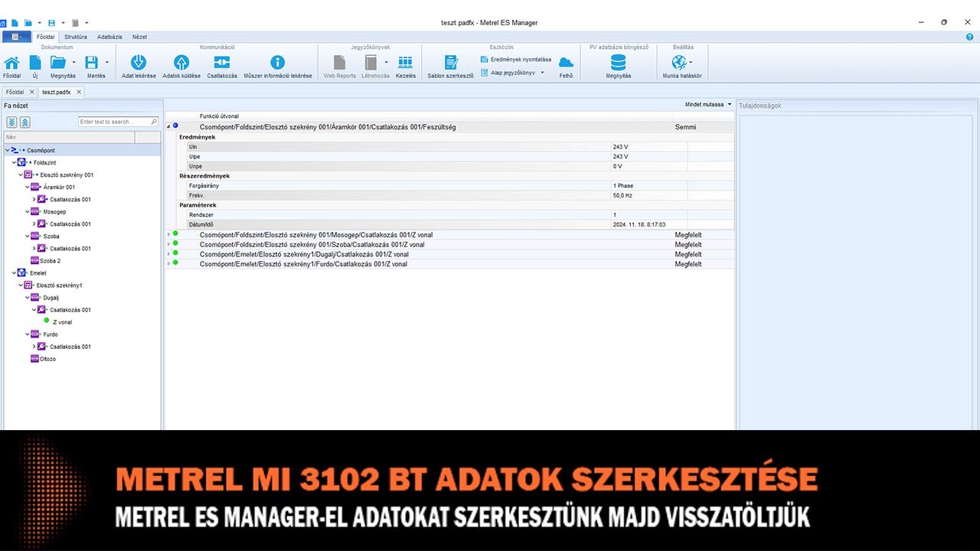The image size is (980, 551).
Task: Click quick access open folder icon
Action: [x=28, y=23]
